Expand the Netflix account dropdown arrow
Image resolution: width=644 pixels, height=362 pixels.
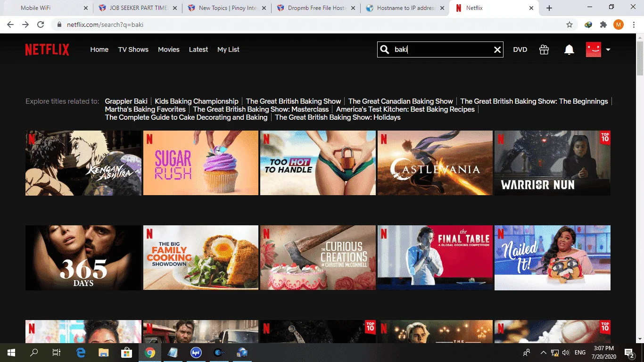click(x=608, y=49)
